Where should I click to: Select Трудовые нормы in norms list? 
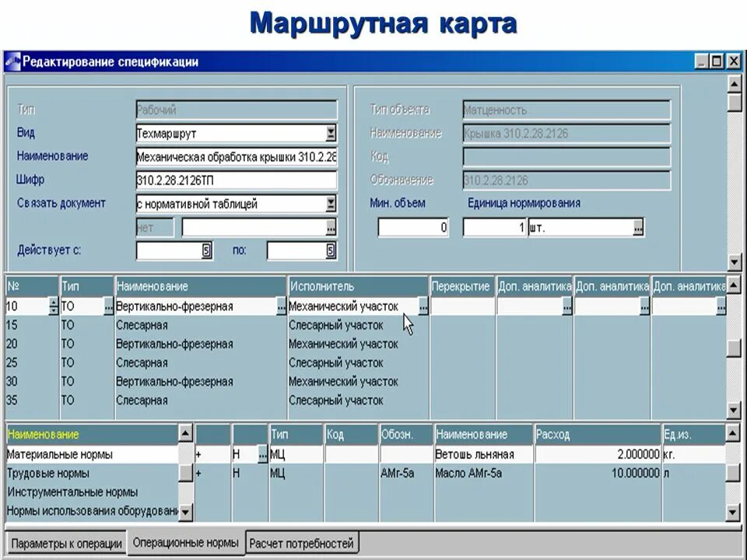point(92,474)
